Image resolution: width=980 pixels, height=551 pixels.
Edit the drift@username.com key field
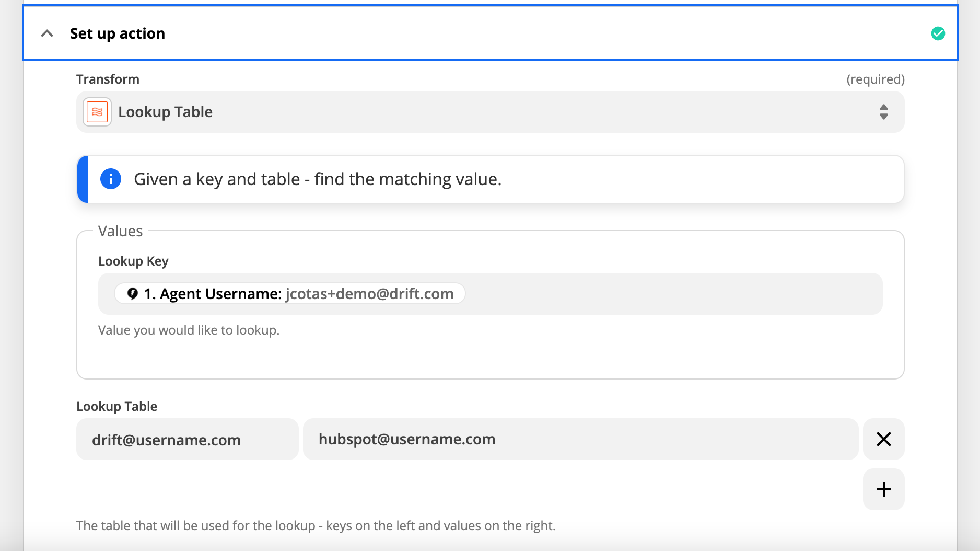tap(188, 439)
